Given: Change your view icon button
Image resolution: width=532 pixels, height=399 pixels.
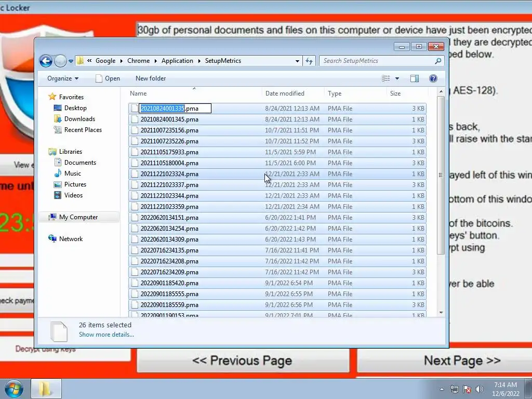Looking at the screenshot, I should pyautogui.click(x=386, y=78).
